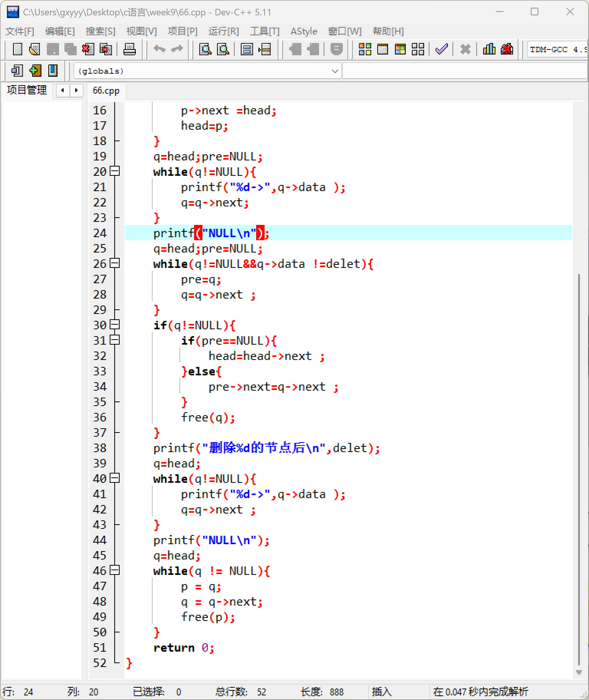
Task: Click the grayed shield-shaped toolbar icon
Action: point(336,49)
